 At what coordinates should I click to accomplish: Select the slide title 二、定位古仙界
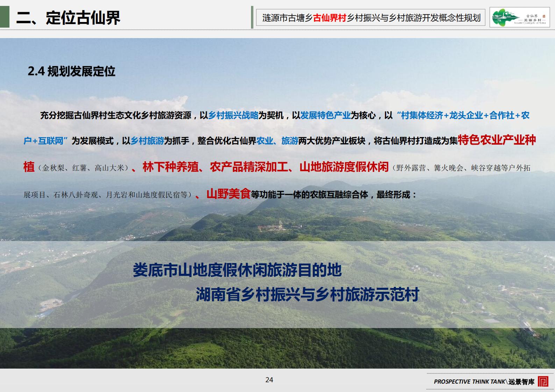click(68, 17)
